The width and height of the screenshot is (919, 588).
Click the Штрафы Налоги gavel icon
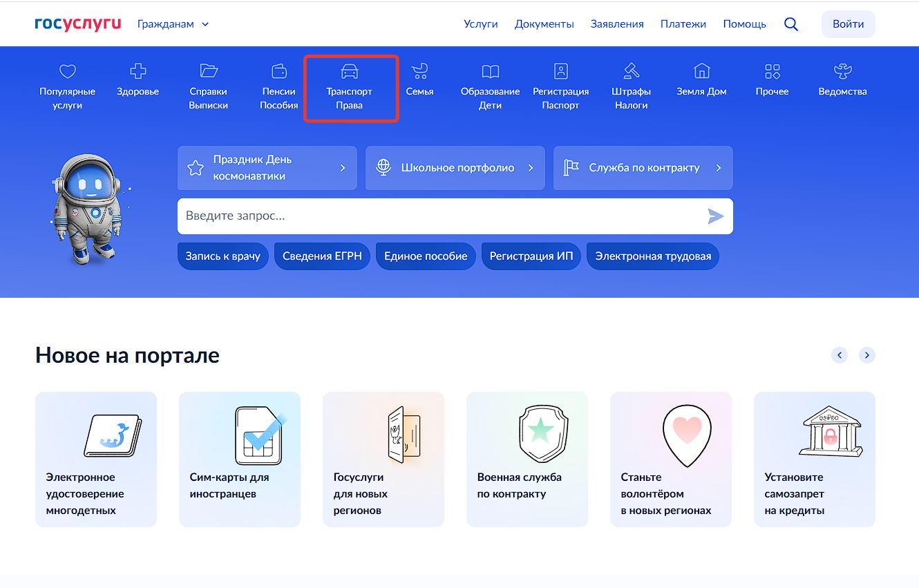point(631,70)
